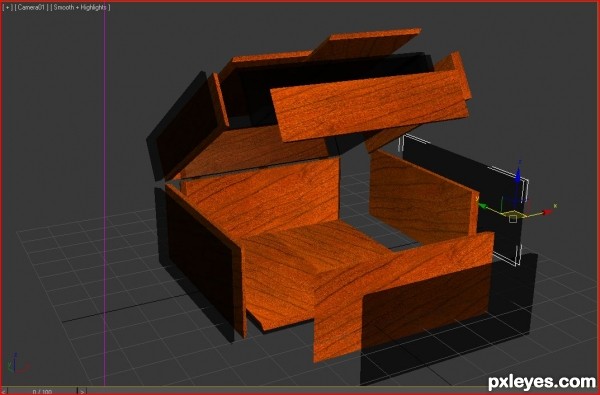The width and height of the screenshot is (600, 395).
Task: Click the purple vertical guide line
Action: [x=104, y=195]
